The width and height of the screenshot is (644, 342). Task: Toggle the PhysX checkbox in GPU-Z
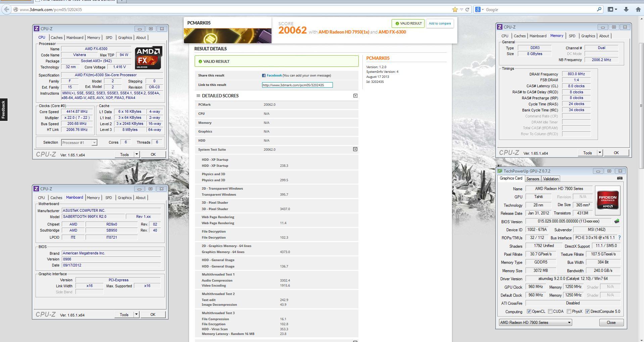click(569, 311)
